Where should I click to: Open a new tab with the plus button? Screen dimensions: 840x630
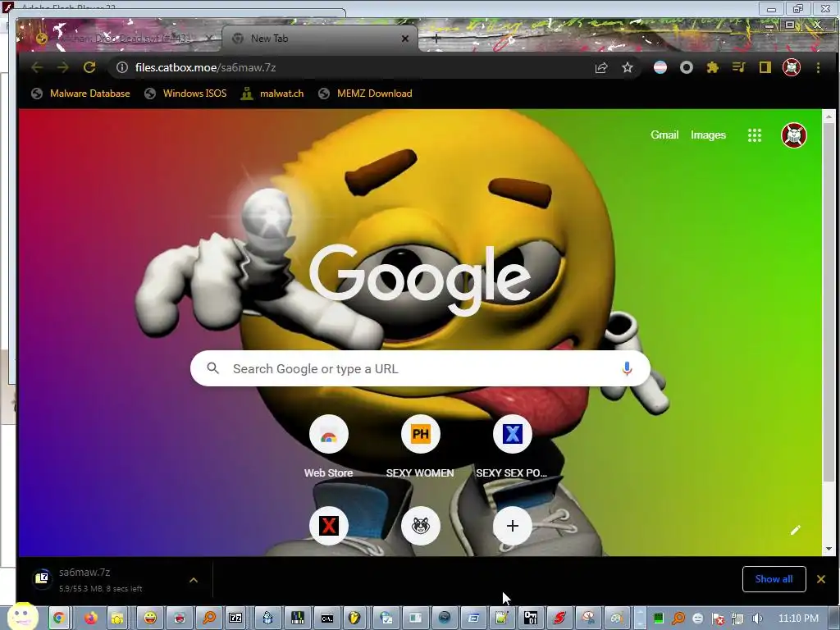point(436,38)
